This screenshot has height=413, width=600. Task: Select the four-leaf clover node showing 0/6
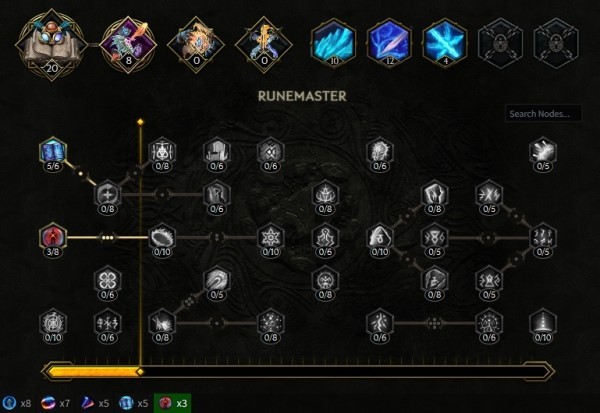pos(108,281)
